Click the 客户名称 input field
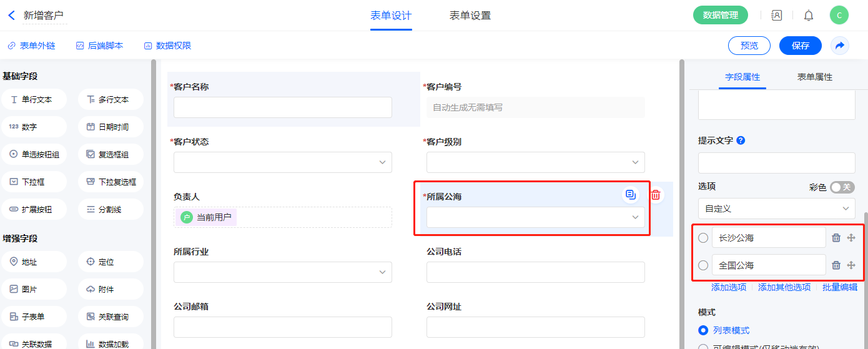Screen dimensions: 868x349 [x=283, y=107]
